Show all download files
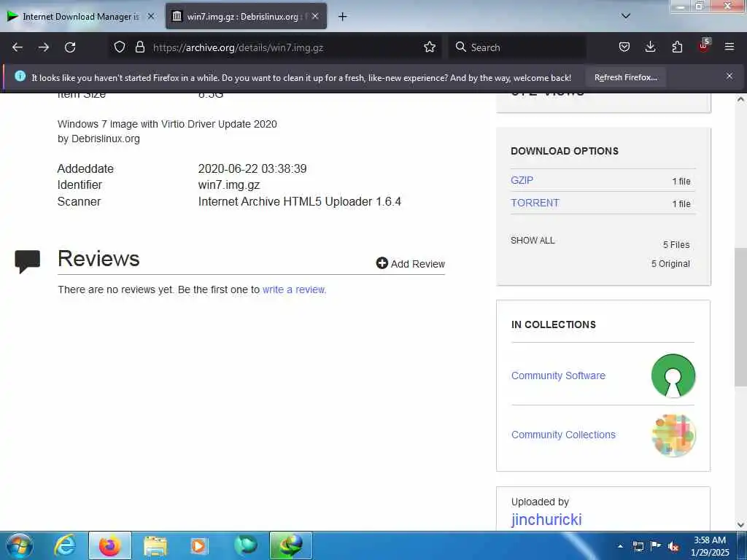 click(533, 241)
